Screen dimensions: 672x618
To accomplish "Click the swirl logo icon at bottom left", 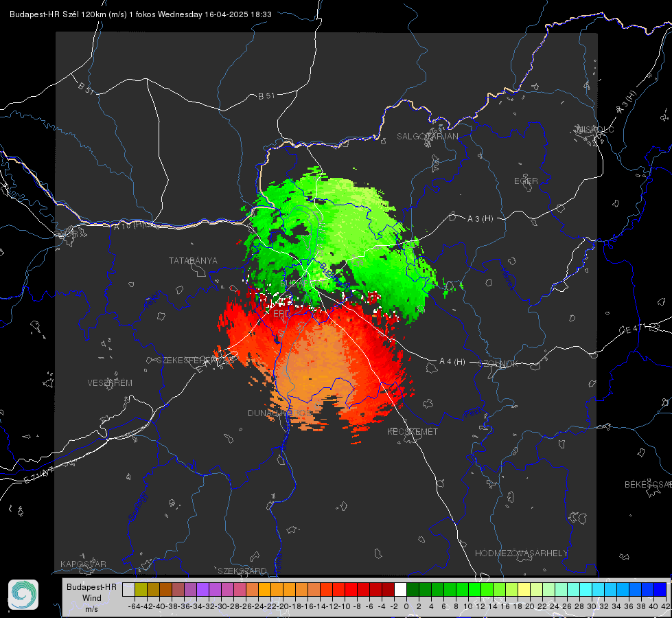I will (23, 595).
